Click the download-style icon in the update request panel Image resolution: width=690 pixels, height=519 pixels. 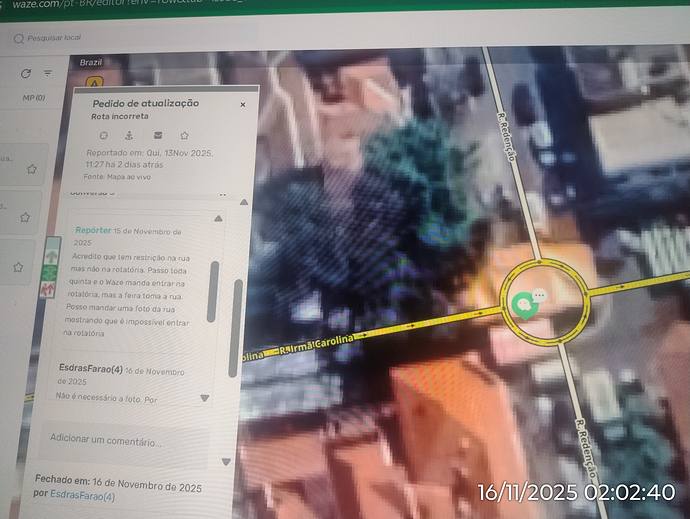point(130,135)
